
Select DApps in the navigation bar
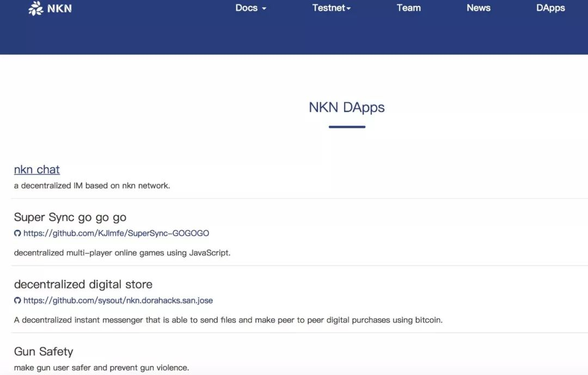tap(550, 8)
